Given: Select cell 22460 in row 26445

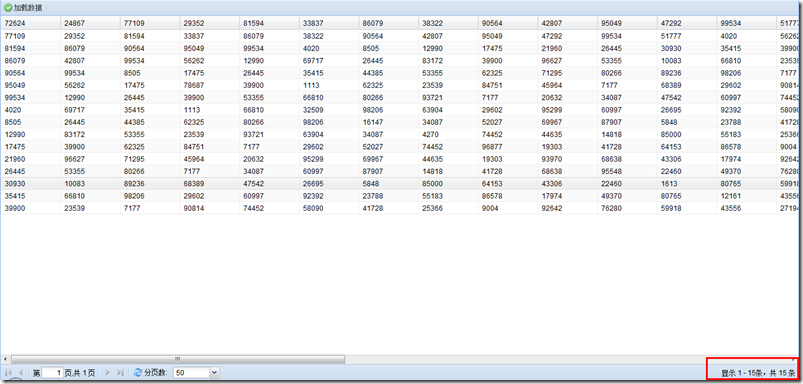Looking at the screenshot, I should 687,171.
